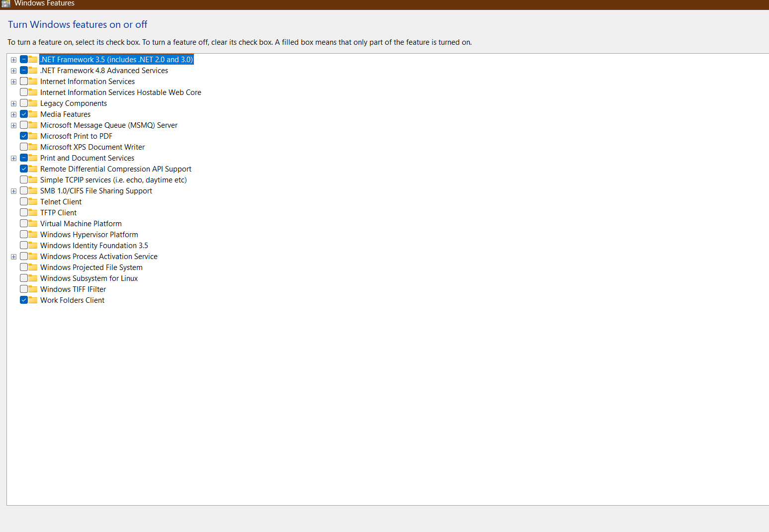This screenshot has height=532, width=769.
Task: Click the Media Features folder icon
Action: [33, 114]
